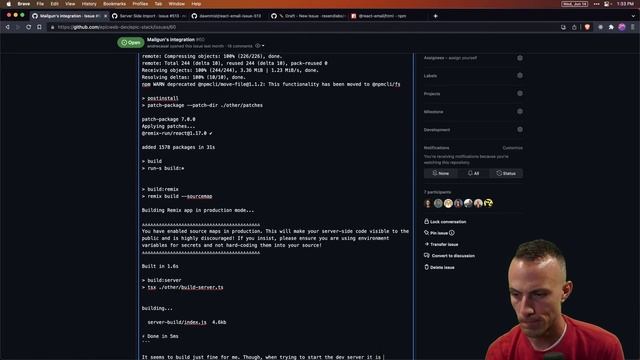Click the Pin issue link

[x=439, y=233]
